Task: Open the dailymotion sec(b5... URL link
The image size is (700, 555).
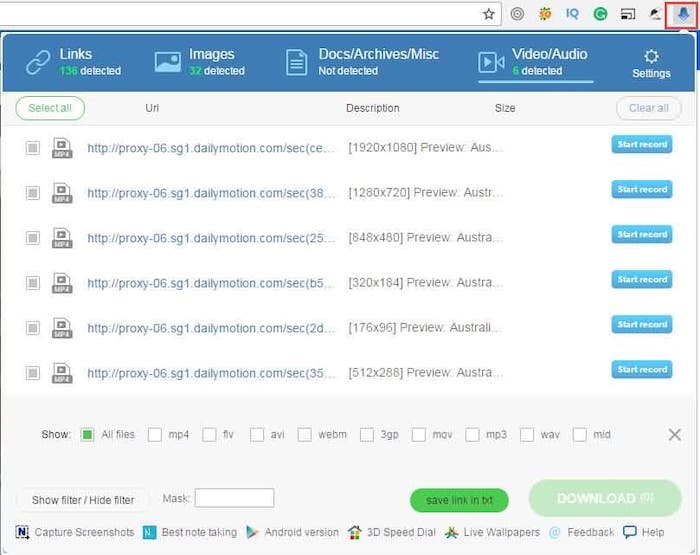Action: [x=211, y=284]
